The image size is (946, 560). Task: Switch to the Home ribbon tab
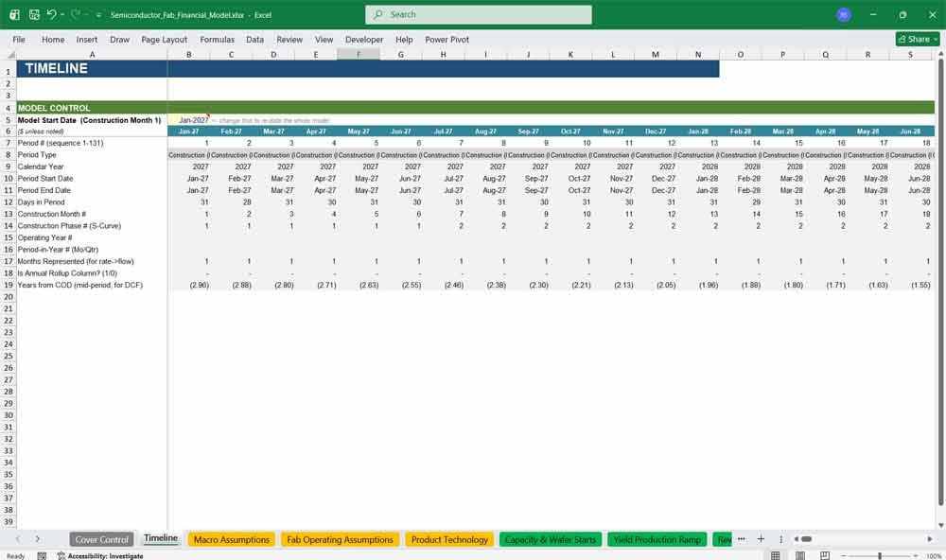coord(53,39)
